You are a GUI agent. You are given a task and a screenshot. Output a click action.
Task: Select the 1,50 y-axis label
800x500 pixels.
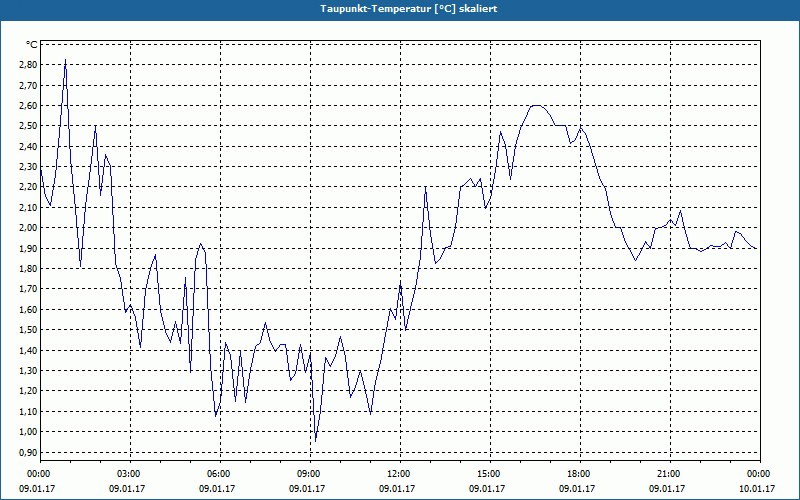click(29, 330)
